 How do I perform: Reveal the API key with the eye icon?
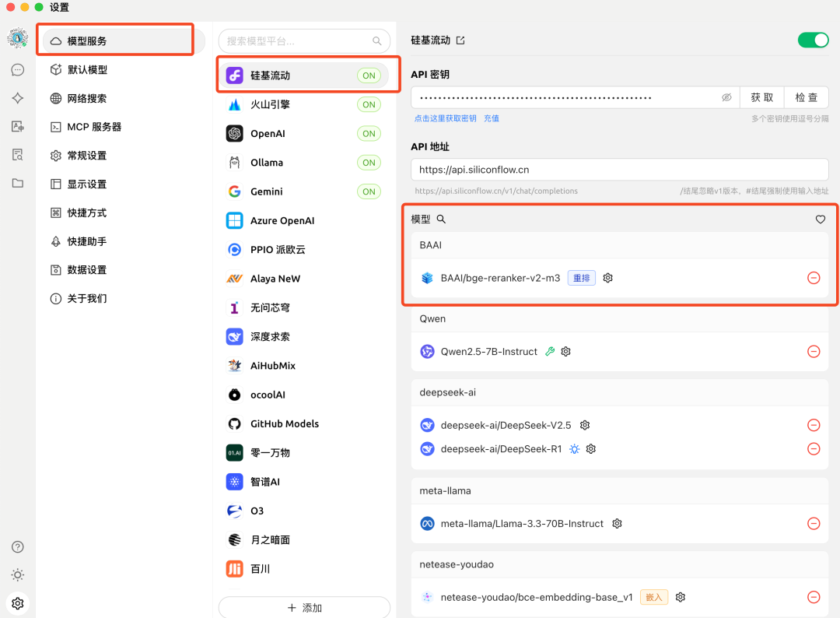pyautogui.click(x=726, y=97)
